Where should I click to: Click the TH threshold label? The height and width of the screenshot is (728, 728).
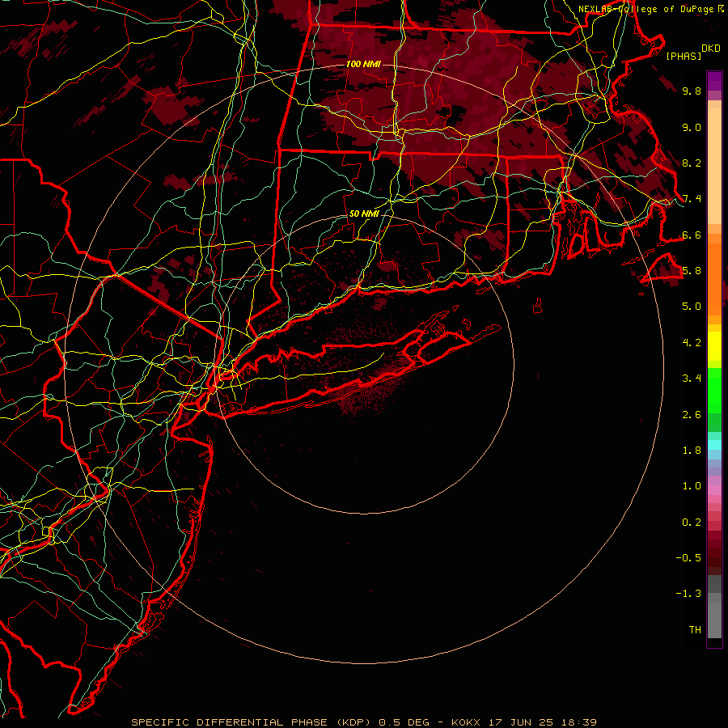[695, 630]
